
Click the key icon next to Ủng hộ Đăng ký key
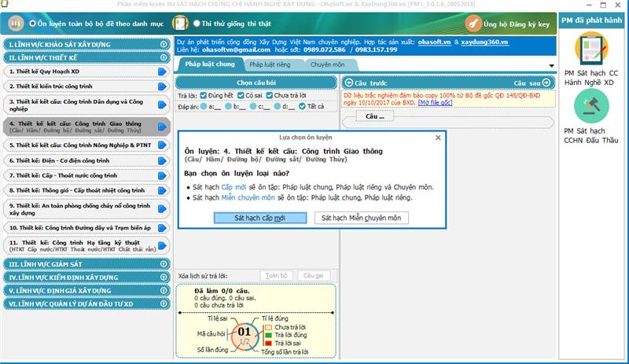point(473,24)
